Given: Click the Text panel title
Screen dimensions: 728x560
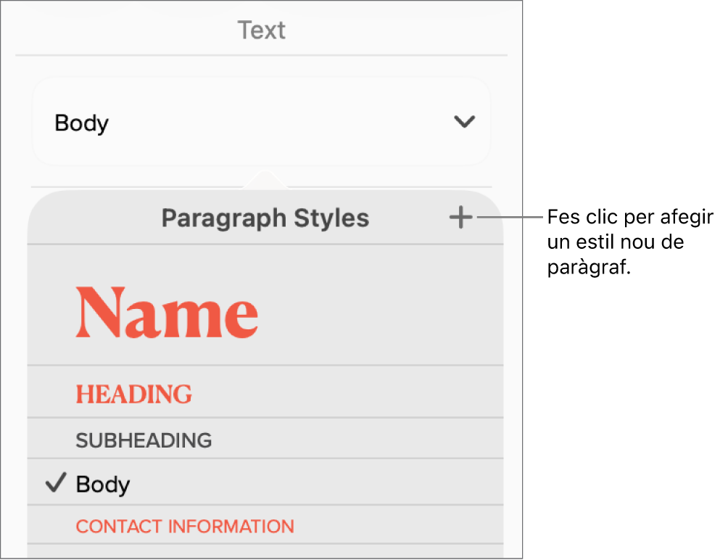Looking at the screenshot, I should pos(261,30).
